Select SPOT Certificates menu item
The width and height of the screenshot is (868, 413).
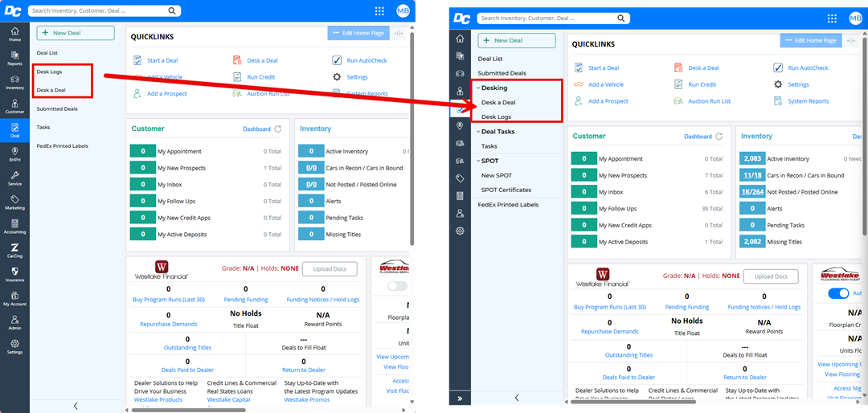(506, 190)
